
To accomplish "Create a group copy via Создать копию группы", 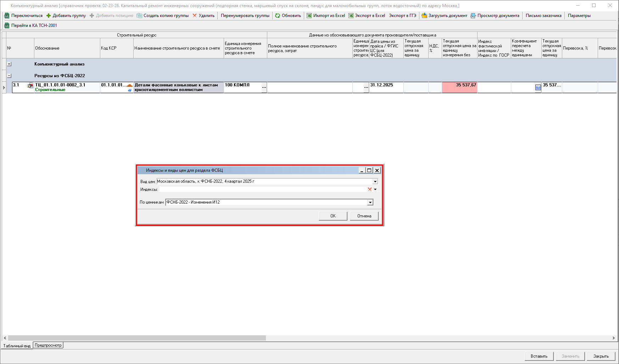I will [x=162, y=16].
